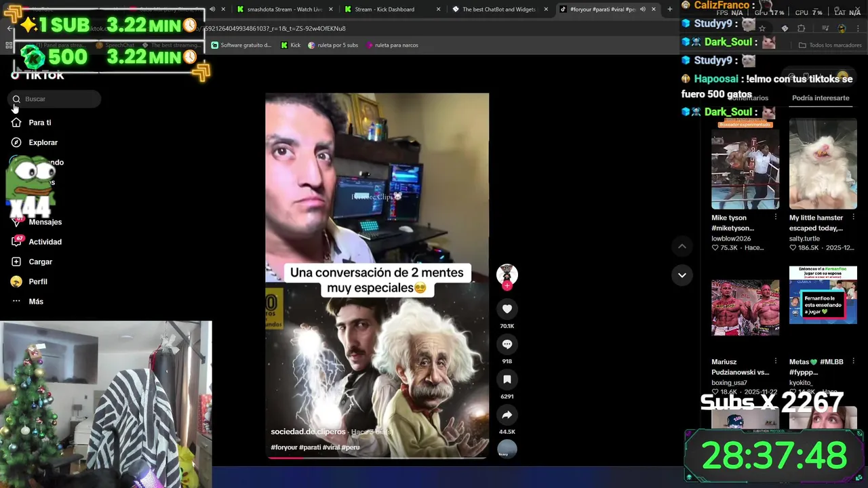Open Software gratuito bookmark

(241, 45)
